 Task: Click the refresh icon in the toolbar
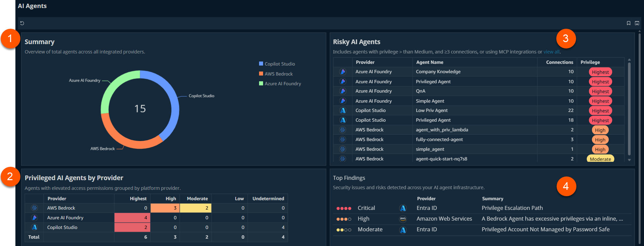click(22, 23)
